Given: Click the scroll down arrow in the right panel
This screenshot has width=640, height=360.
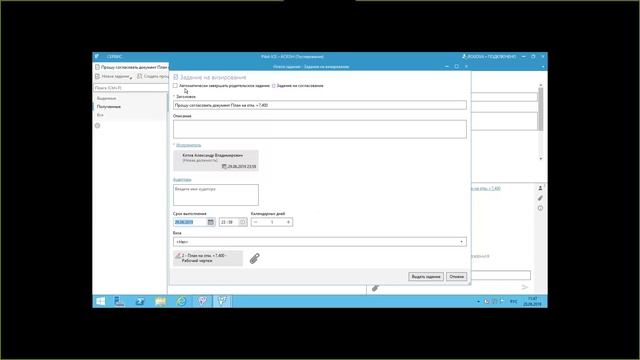Looking at the screenshot, I should click(x=541, y=158).
